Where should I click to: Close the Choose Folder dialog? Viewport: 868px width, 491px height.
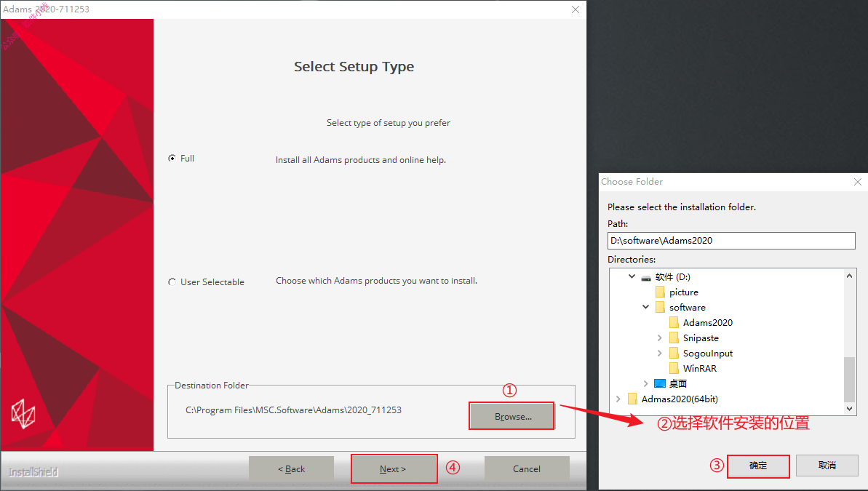[x=858, y=182]
